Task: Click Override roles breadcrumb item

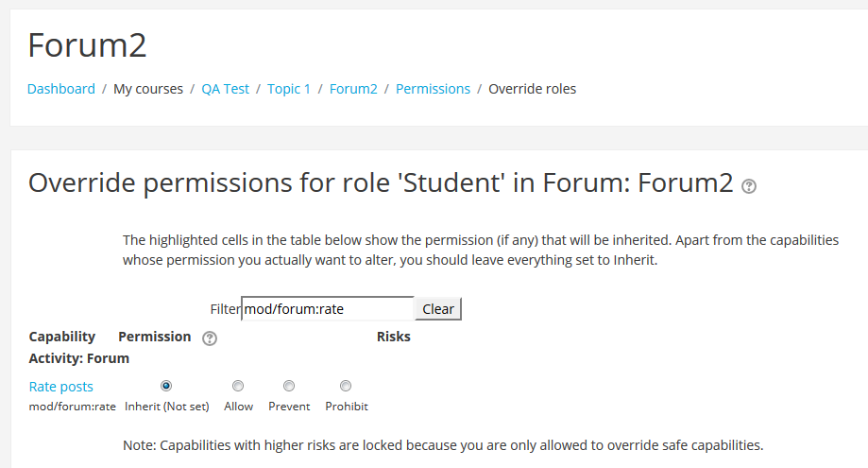Action: pyautogui.click(x=532, y=89)
